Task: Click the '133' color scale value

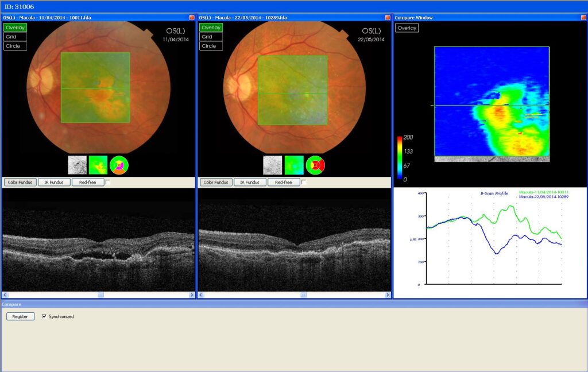Action: (408, 152)
